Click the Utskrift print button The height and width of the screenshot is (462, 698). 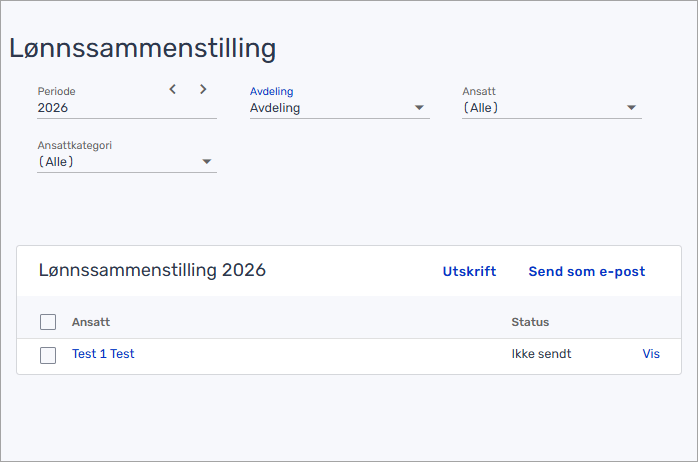click(469, 271)
